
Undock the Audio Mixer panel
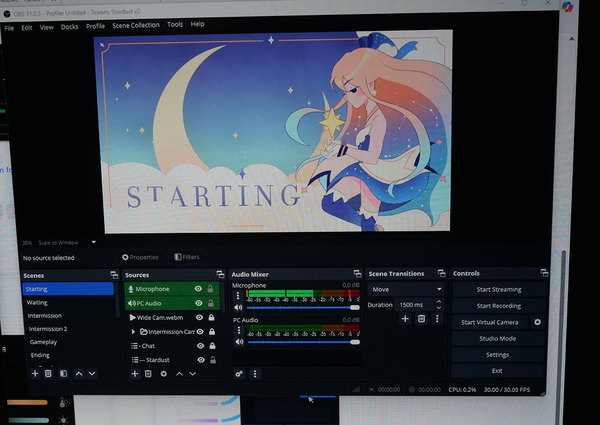pos(357,274)
